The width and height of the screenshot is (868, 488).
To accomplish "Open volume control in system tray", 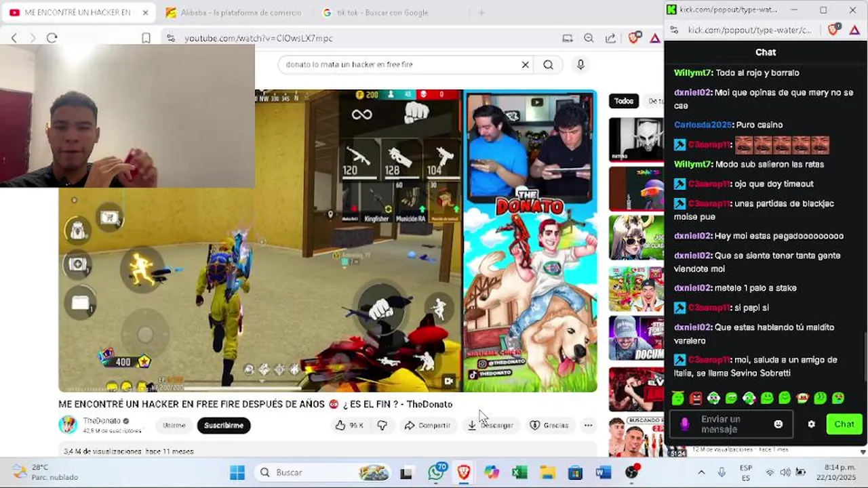I will [785, 472].
